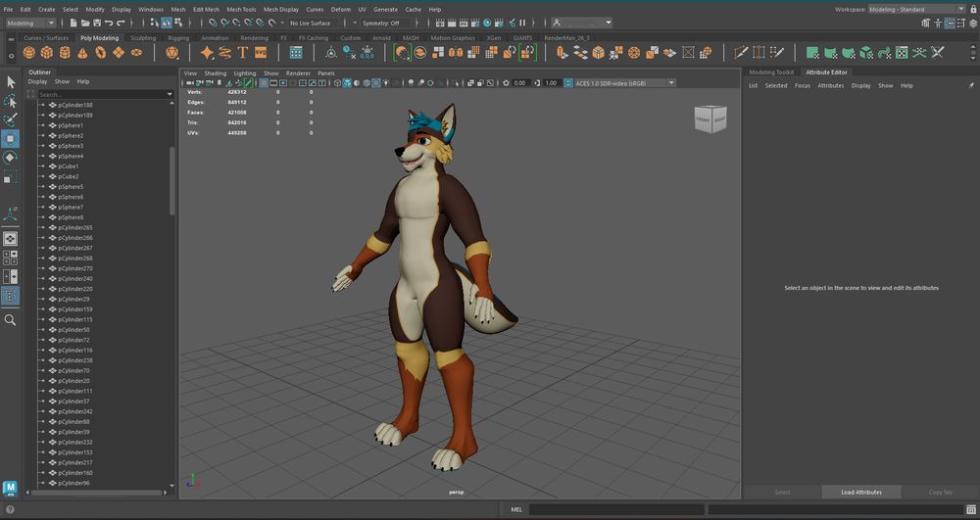Toggle the Outliner panel layout button in toolbox

pyautogui.click(x=11, y=296)
